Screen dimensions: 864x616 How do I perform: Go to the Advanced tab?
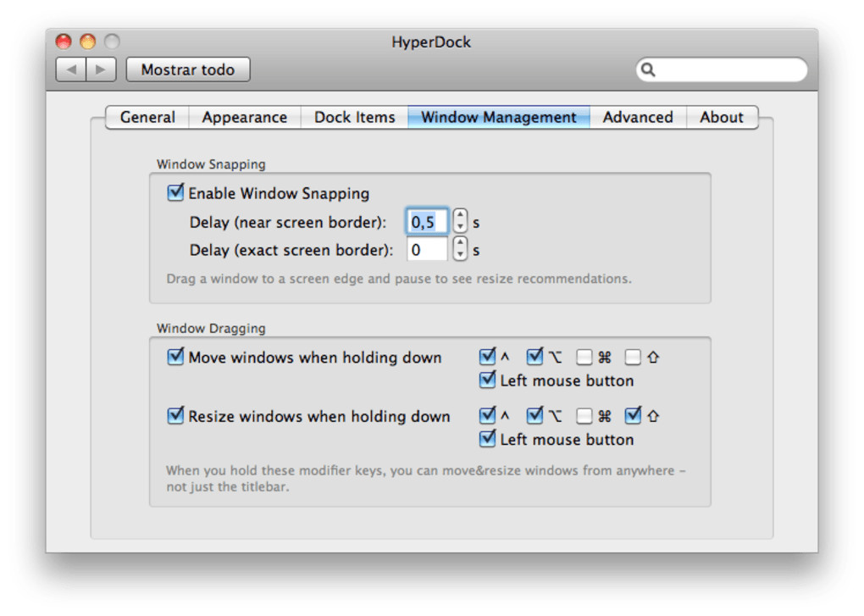pos(638,118)
